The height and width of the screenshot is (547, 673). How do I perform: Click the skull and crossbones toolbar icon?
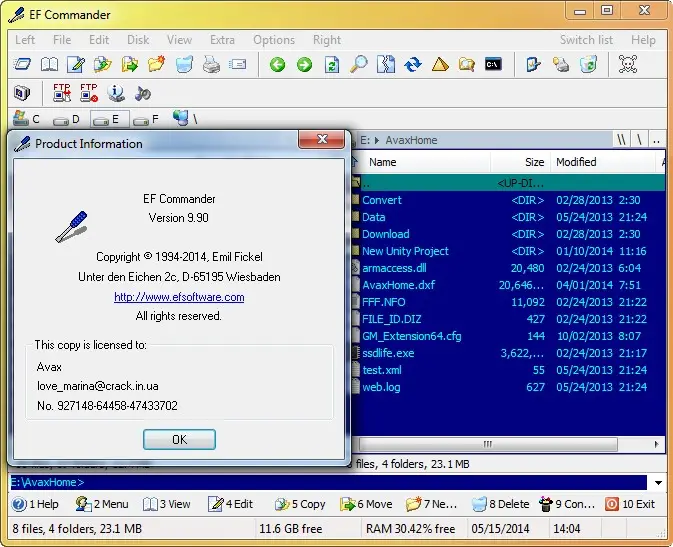tap(628, 64)
